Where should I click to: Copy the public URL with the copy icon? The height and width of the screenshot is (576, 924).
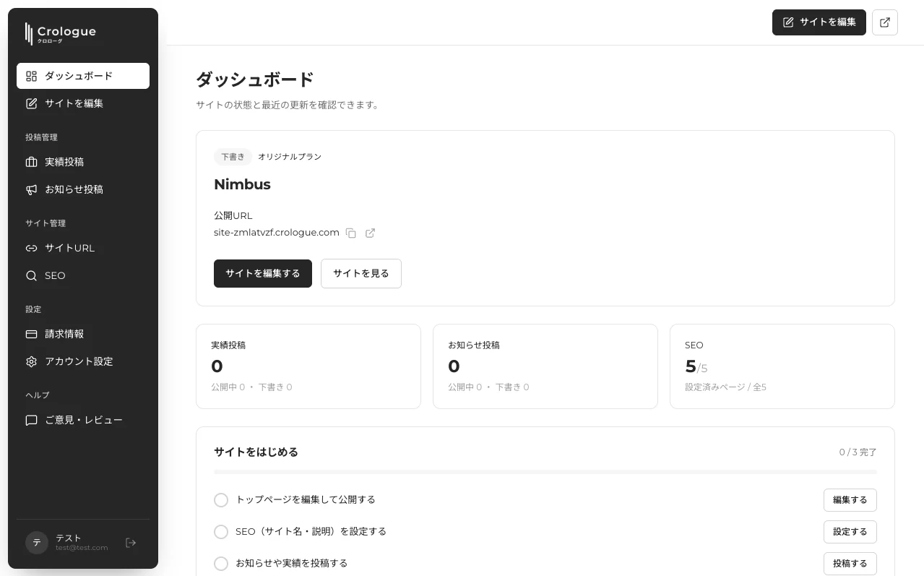point(351,233)
